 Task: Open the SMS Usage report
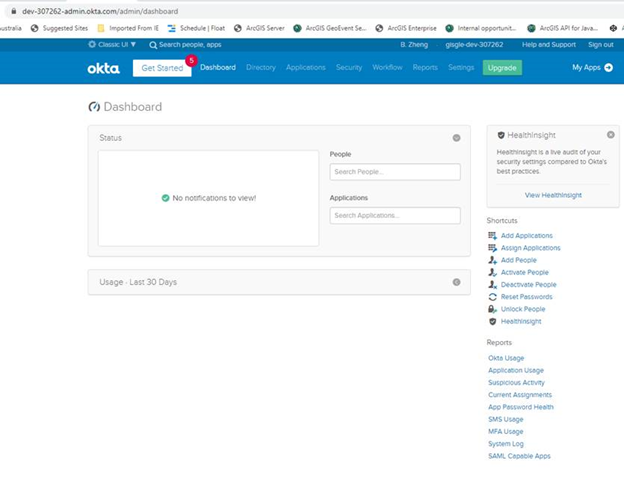coord(505,419)
